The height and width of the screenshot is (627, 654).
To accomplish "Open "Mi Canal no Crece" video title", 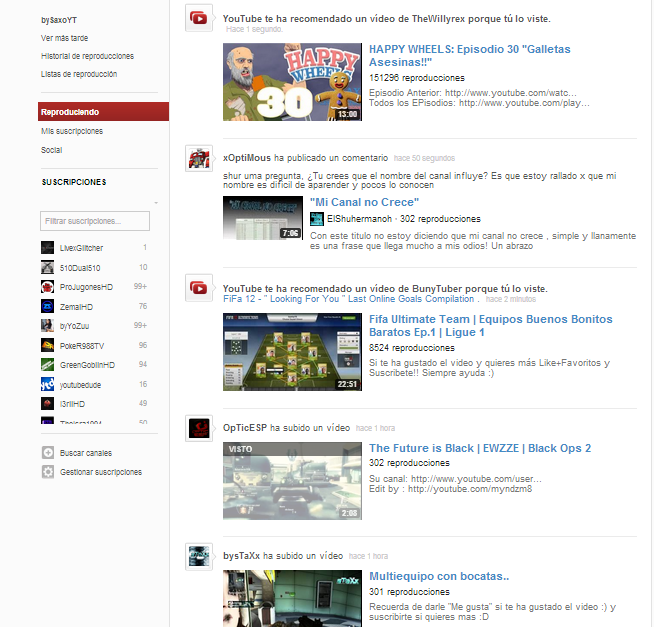I will 364,202.
